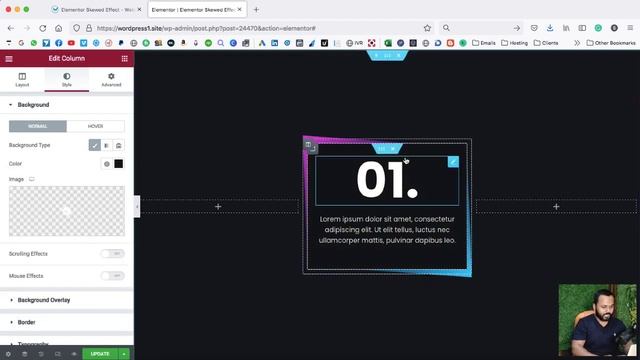Open page settings gear in footer

coord(8,354)
